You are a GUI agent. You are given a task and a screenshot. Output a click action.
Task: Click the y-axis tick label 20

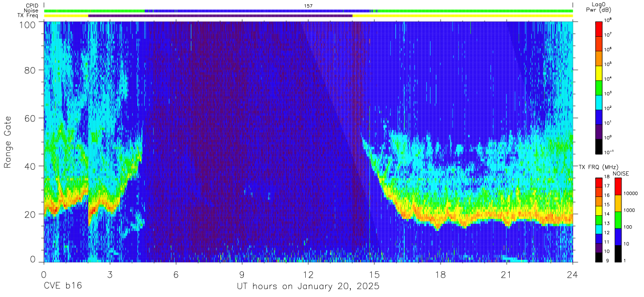pos(31,214)
